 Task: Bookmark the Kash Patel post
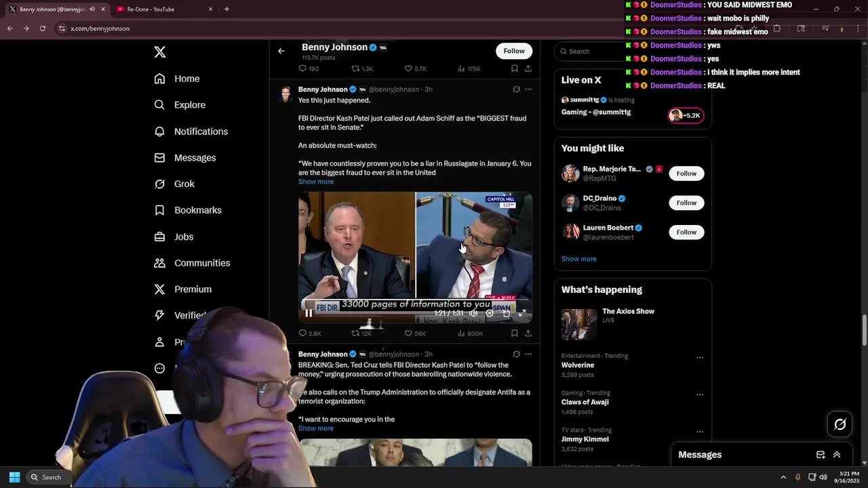click(x=514, y=333)
